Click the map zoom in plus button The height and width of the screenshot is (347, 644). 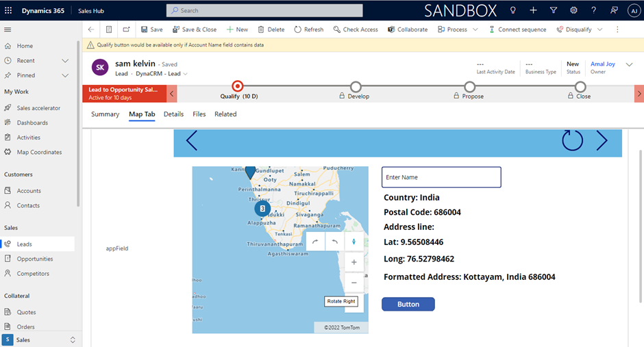click(x=354, y=262)
